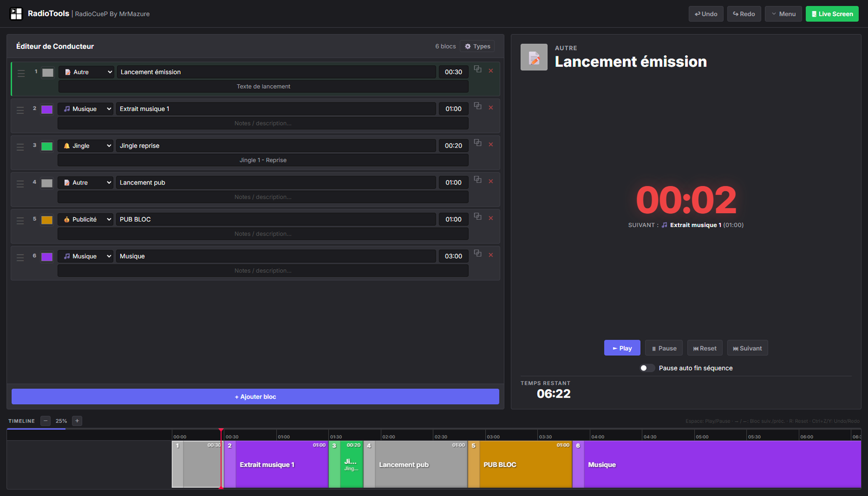The width and height of the screenshot is (868, 496).
Task: Open type dropdown for block 6 Musique
Action: pos(86,256)
